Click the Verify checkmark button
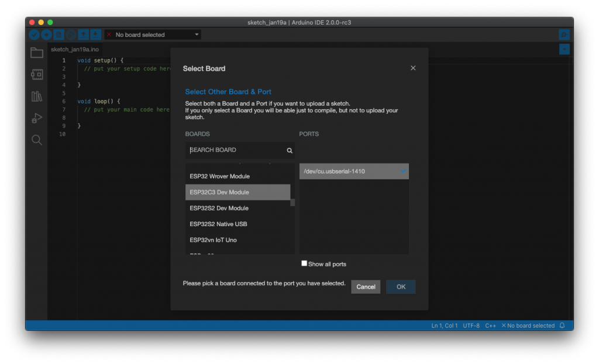Image resolution: width=599 pixels, height=364 pixels. (x=34, y=34)
